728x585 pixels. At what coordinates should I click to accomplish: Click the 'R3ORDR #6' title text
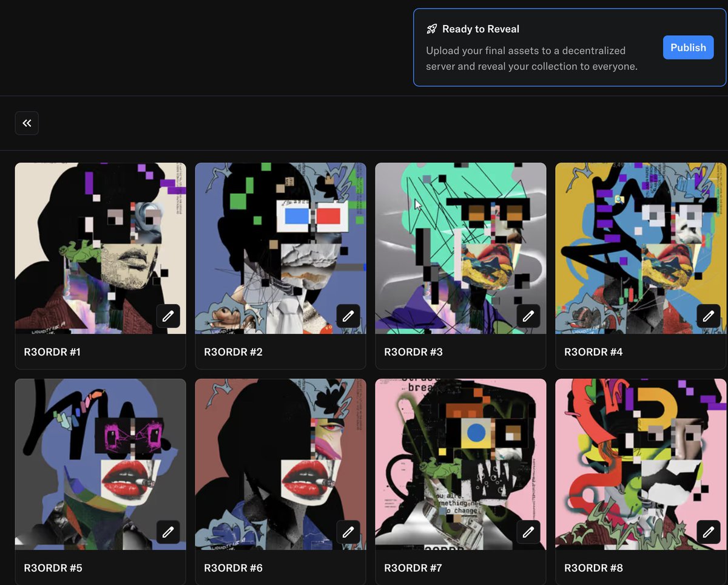(x=234, y=568)
